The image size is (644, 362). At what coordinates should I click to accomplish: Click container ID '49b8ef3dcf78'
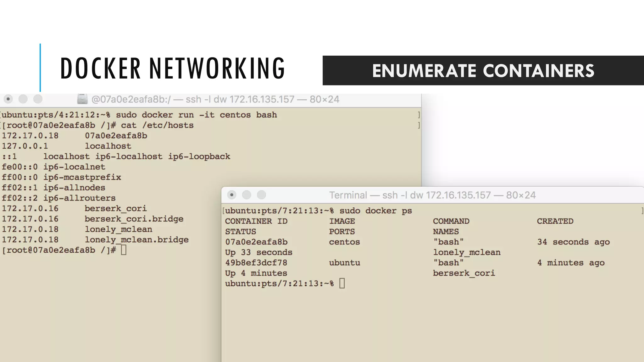pos(256,263)
